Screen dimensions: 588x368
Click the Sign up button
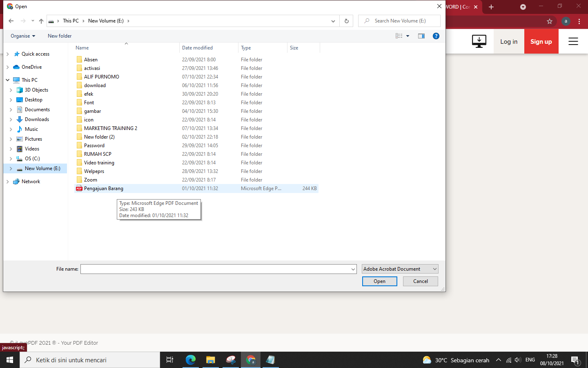pos(541,41)
